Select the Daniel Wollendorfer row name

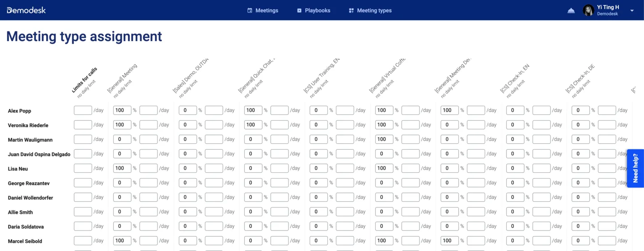point(30,197)
